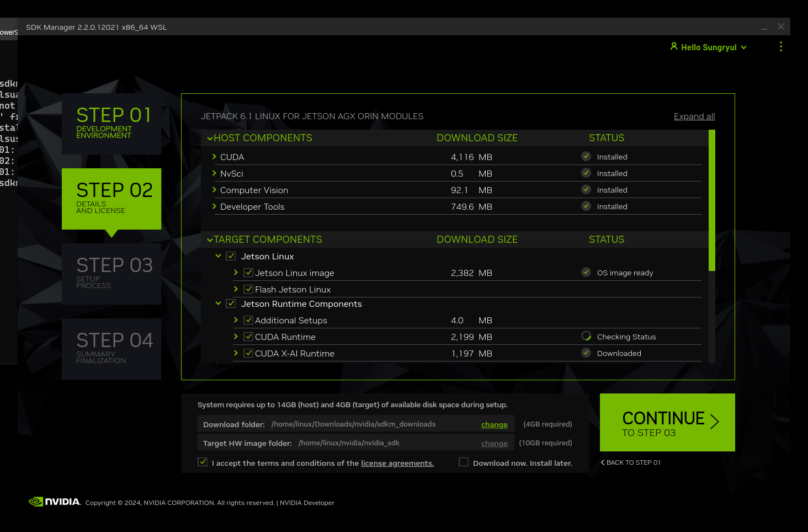808x532 pixels.
Task: Click the CUDA X-AI Runtime downloaded checkmark
Action: [x=586, y=353]
